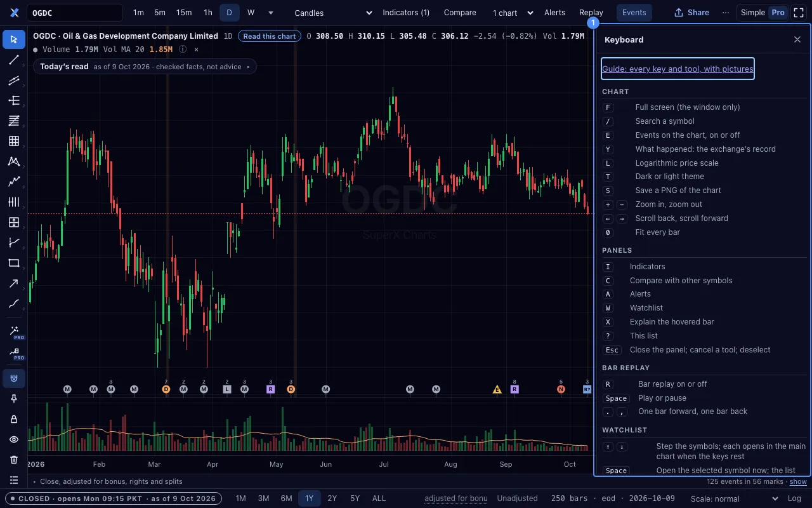Toggle the magnet snap mode
The width and height of the screenshot is (812, 508).
click(14, 378)
